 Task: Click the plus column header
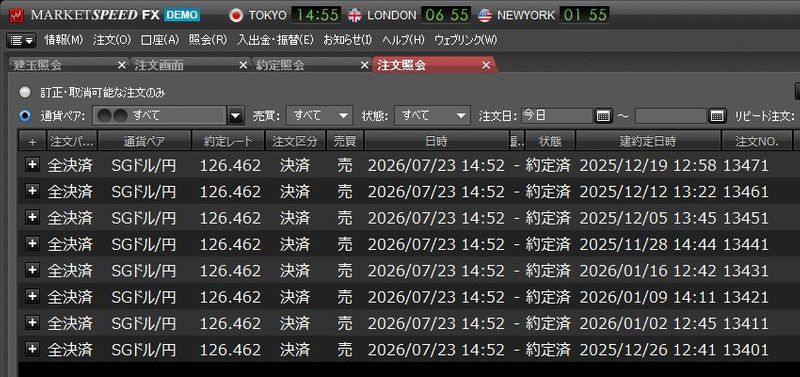coord(32,141)
